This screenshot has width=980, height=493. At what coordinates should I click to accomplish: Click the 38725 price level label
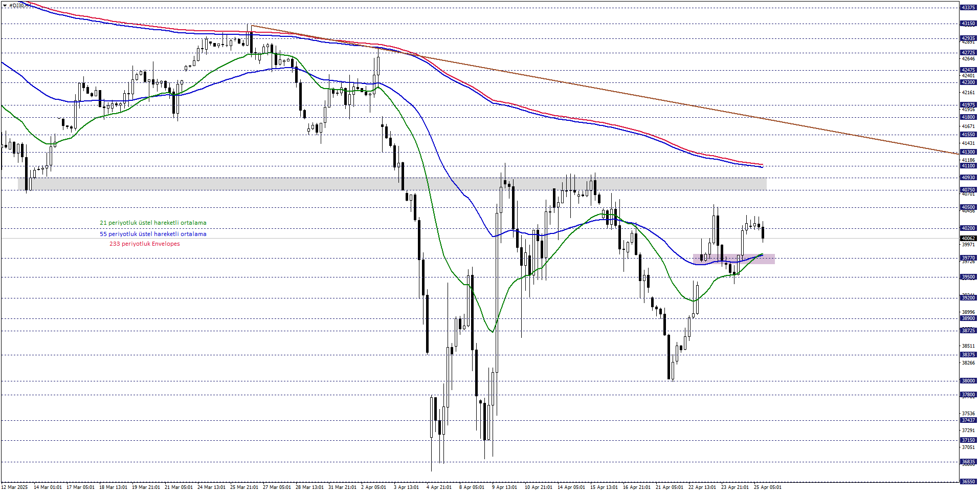[969, 331]
